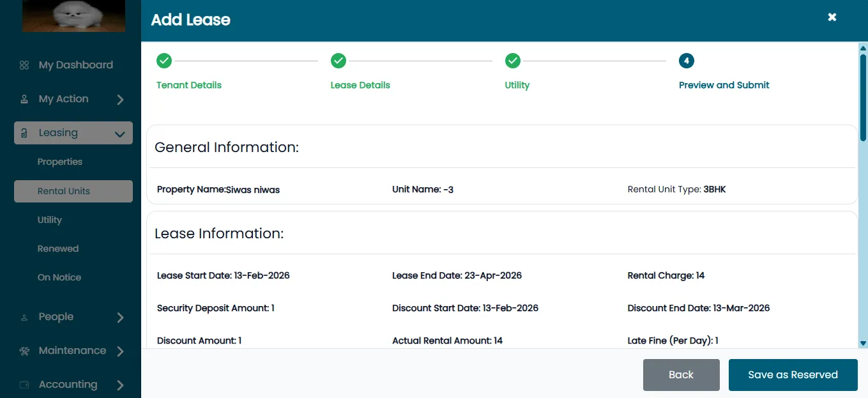Click the Lease Start Date 13-Feb-2026 text
Image resolution: width=868 pixels, height=398 pixels.
224,276
